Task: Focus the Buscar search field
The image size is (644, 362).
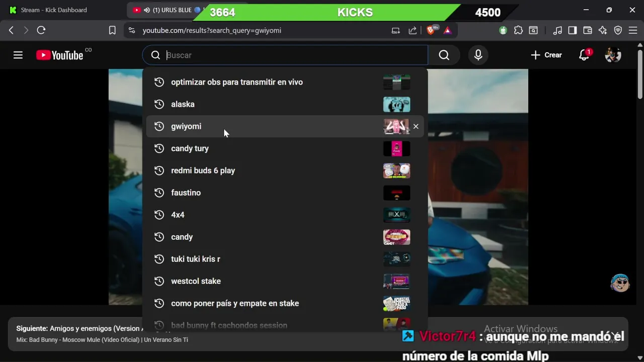Action: pos(285,55)
